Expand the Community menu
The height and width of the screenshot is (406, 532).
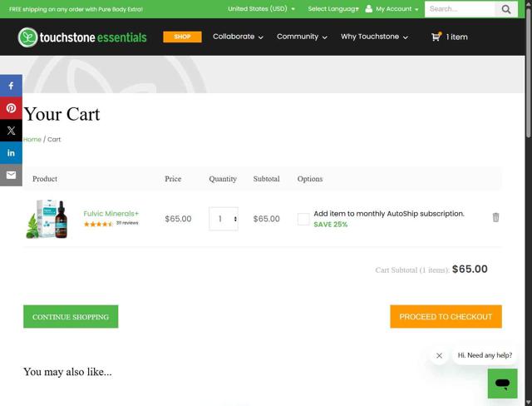[x=302, y=37]
